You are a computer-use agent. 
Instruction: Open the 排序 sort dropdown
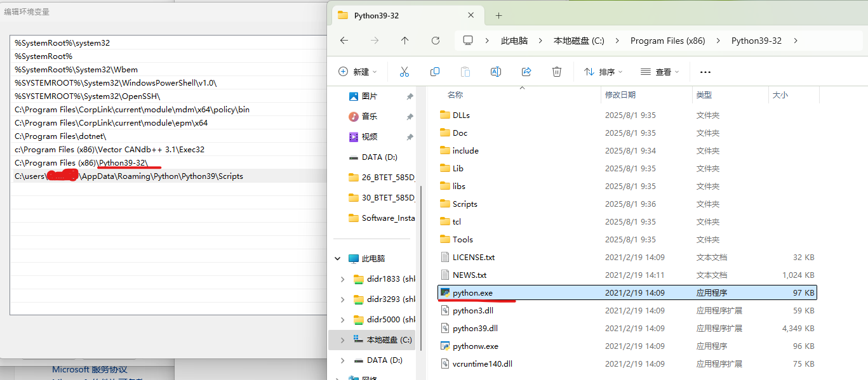603,72
